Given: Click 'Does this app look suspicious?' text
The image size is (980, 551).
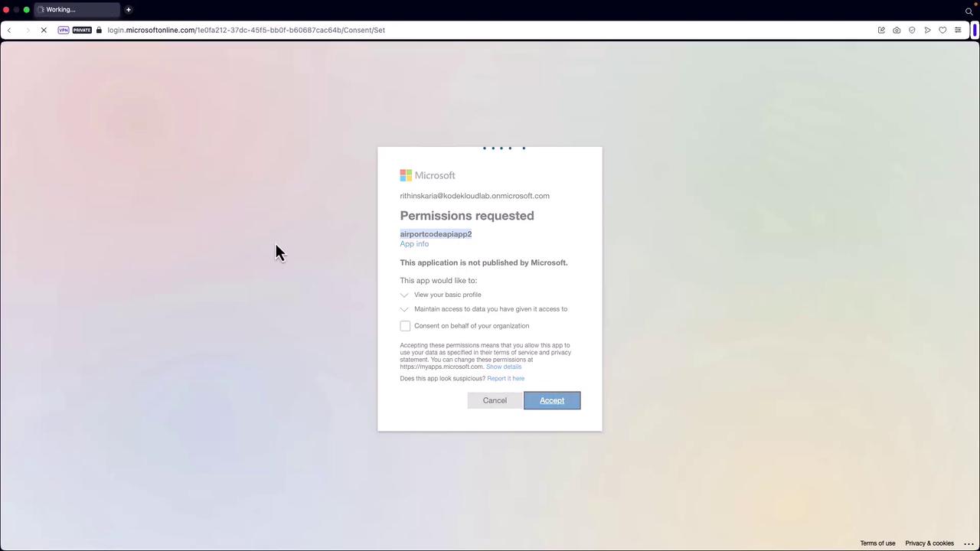Looking at the screenshot, I should point(443,379).
